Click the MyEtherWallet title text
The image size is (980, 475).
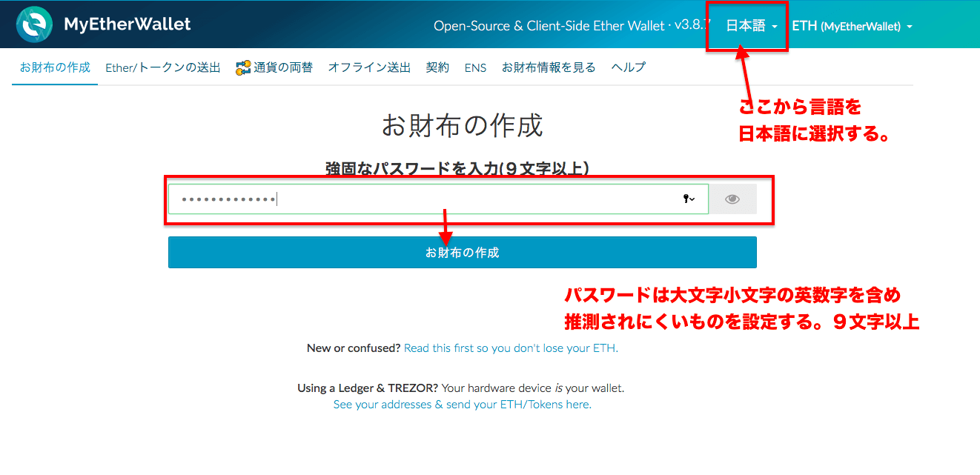click(128, 24)
